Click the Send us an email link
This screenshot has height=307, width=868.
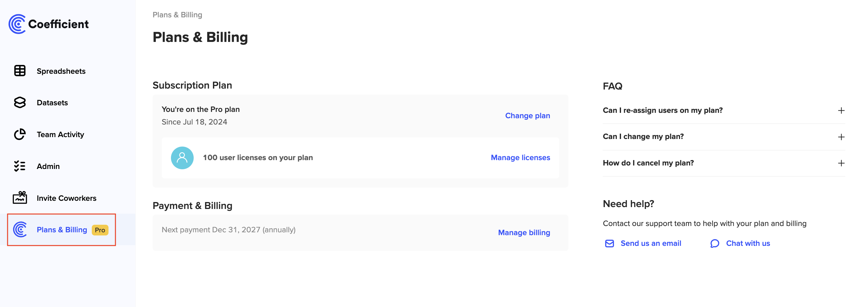(651, 243)
